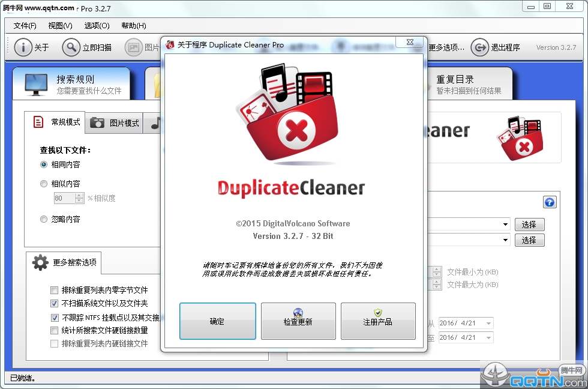Click the 注册产品 button
Image resolution: width=588 pixels, height=389 pixels.
pyautogui.click(x=378, y=321)
